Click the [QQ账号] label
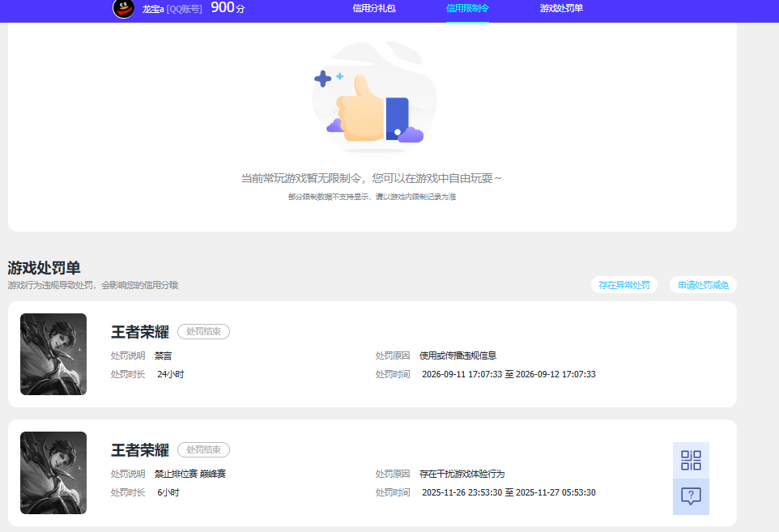 [x=185, y=9]
